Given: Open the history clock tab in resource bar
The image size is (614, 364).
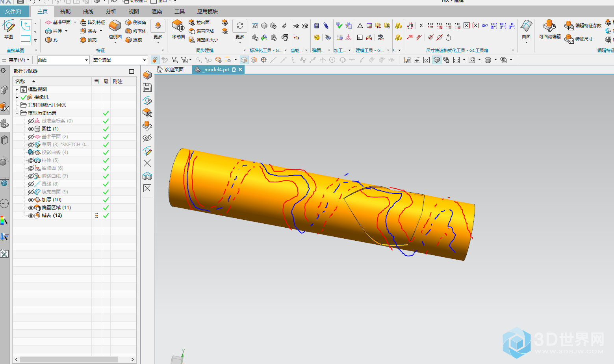Looking at the screenshot, I should tap(4, 203).
